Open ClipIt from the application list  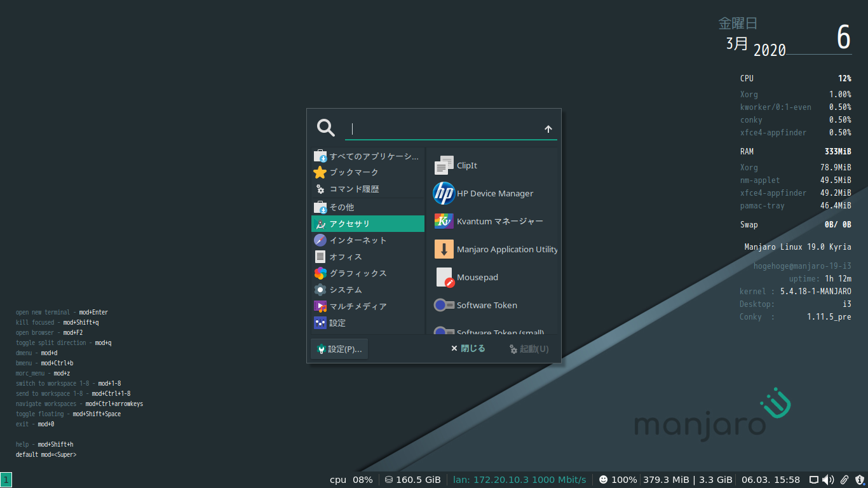pyautogui.click(x=492, y=165)
